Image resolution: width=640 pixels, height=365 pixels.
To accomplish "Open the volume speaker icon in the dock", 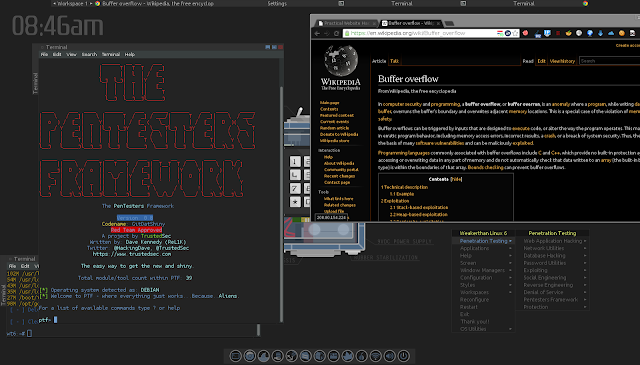I will [x=390, y=356].
